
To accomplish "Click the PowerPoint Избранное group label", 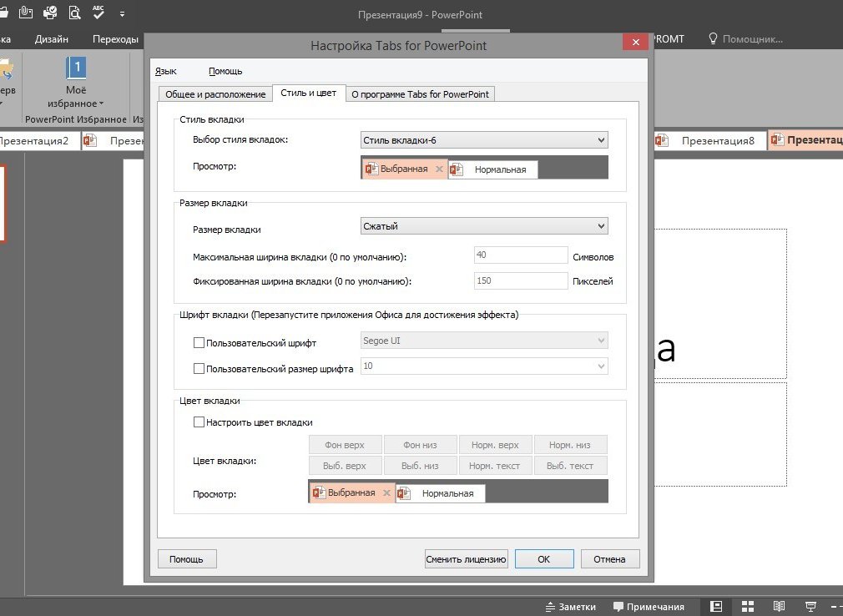I will click(76, 119).
